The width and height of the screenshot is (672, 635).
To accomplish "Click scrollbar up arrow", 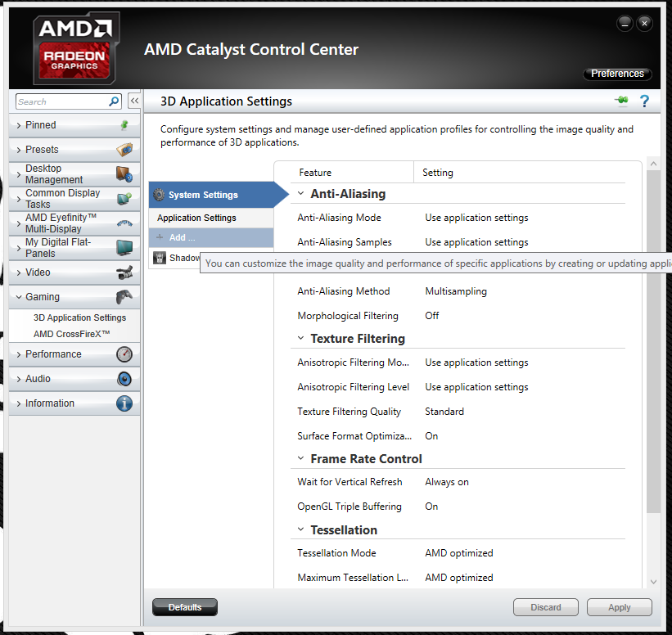I will click(653, 163).
